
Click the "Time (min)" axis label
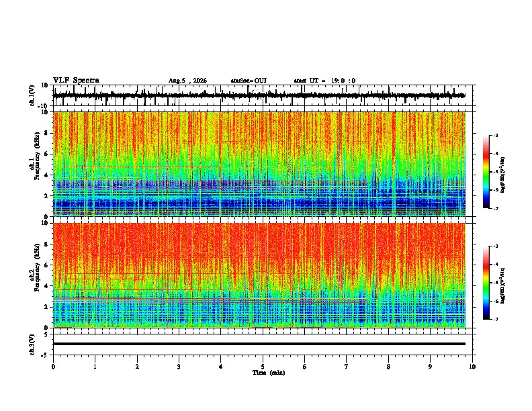[269, 373]
